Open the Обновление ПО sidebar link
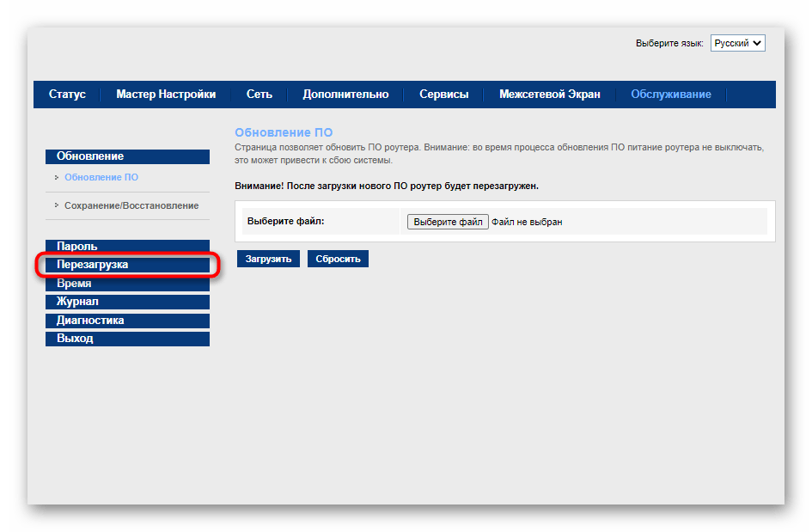The width and height of the screenshot is (812, 532). [101, 177]
